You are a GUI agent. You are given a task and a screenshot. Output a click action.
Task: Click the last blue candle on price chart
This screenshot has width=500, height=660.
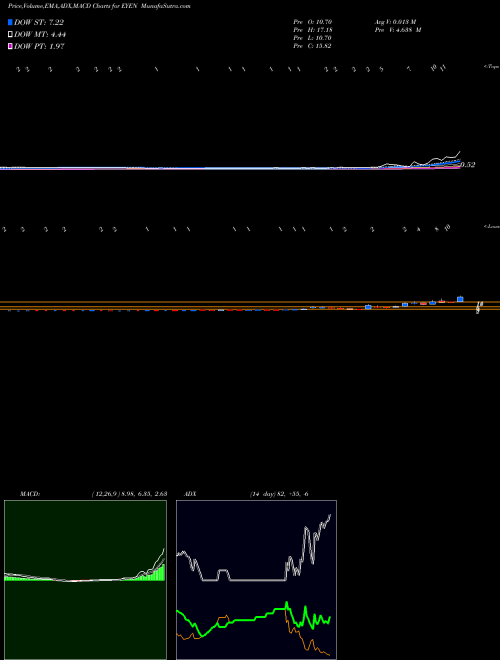460,299
